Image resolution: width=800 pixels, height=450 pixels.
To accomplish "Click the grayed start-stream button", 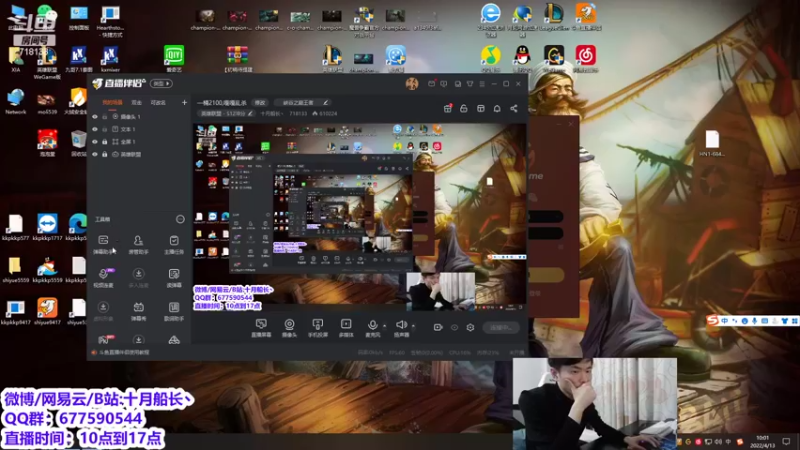I will 501,328.
